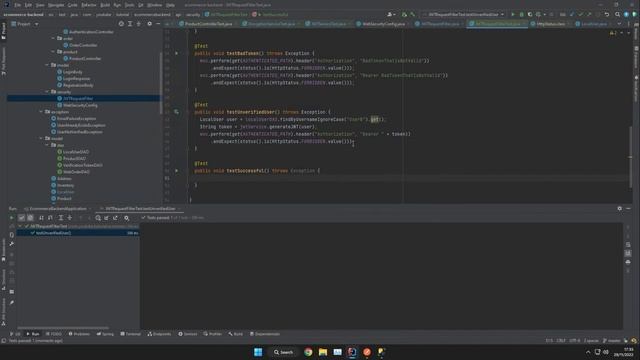Open the Build menu
Screen dimensions: 640x360
click(105, 5)
